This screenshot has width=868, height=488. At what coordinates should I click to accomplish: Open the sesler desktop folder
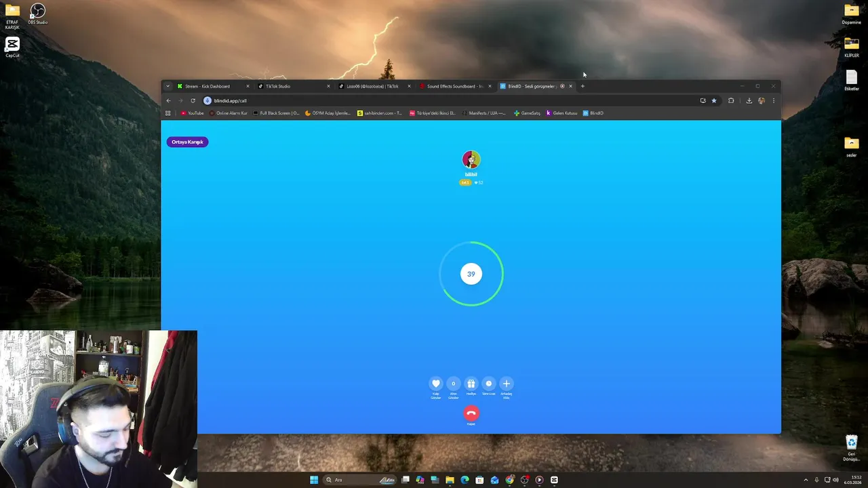(x=851, y=146)
